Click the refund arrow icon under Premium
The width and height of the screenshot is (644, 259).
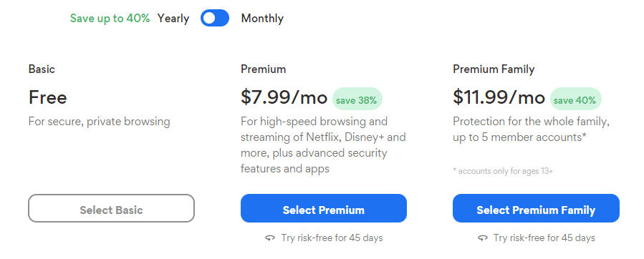click(x=270, y=238)
